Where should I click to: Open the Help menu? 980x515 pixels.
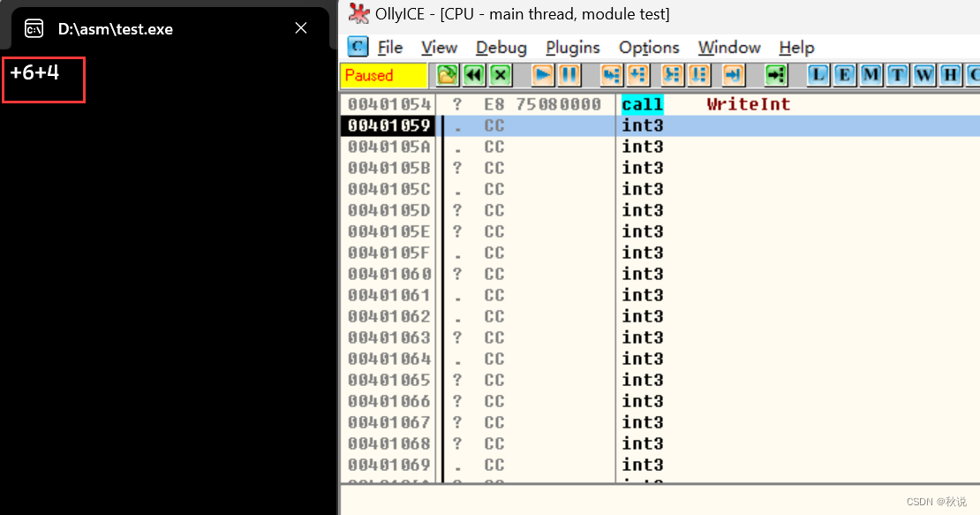point(797,48)
